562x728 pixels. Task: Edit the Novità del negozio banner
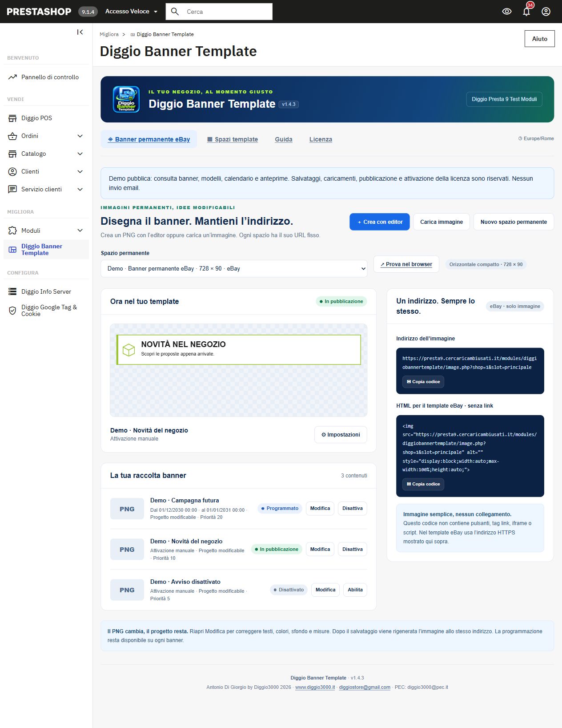320,550
